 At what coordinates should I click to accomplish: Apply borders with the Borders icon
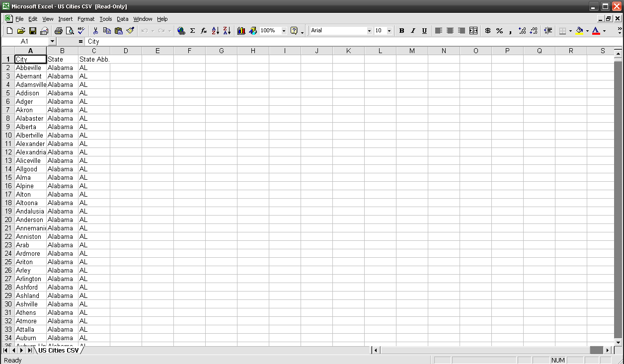click(562, 31)
